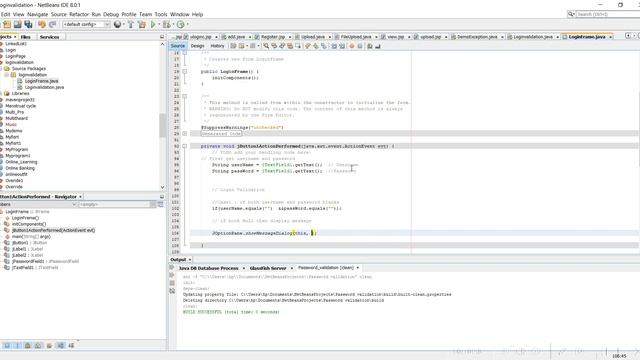Toggle Fully Qualified Names filter in Navigator
640x360 pixels.
click(x=60, y=345)
